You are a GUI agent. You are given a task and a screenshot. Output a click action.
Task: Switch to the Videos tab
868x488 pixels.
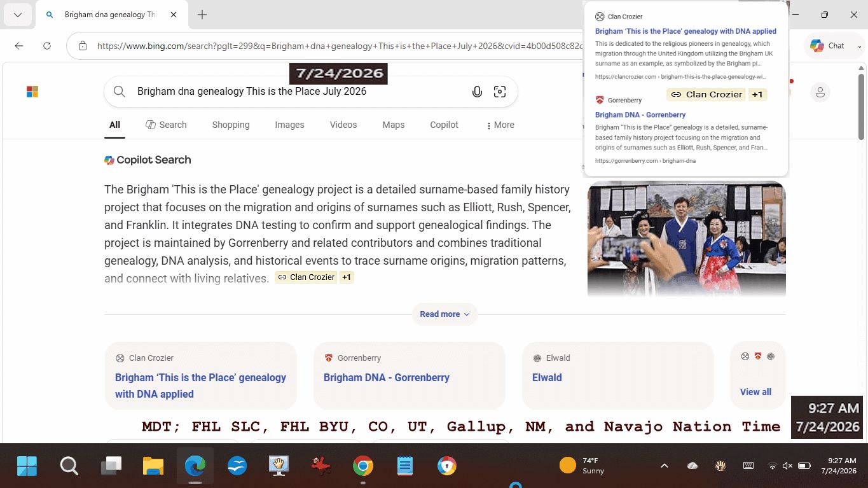[343, 125]
